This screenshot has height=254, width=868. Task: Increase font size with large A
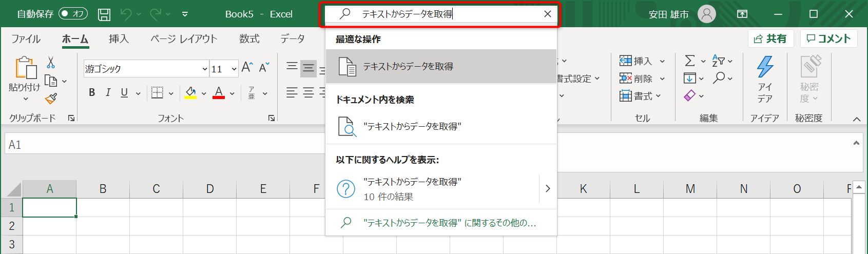click(x=247, y=67)
